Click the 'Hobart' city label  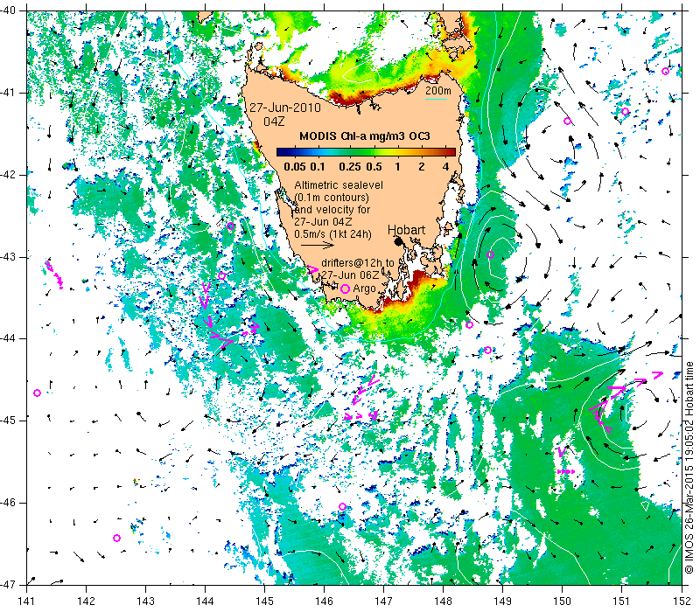tap(406, 230)
